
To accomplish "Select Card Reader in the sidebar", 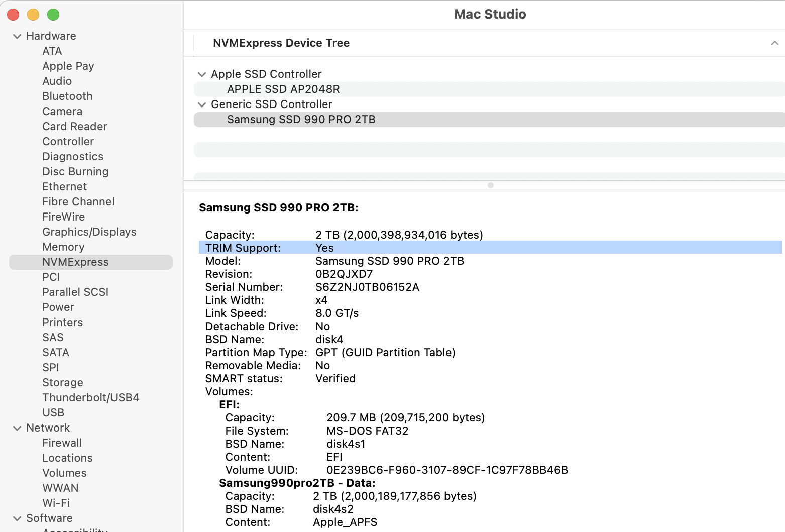I will click(x=75, y=127).
